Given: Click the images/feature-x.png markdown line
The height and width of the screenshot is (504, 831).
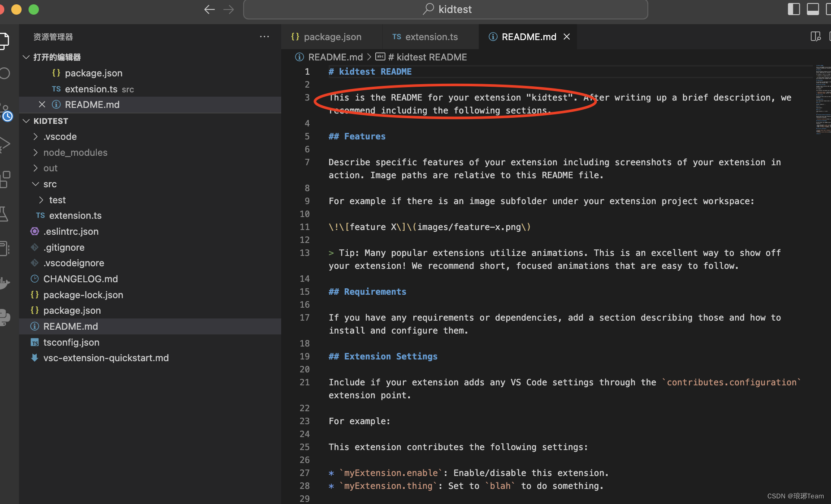Looking at the screenshot, I should point(429,227).
